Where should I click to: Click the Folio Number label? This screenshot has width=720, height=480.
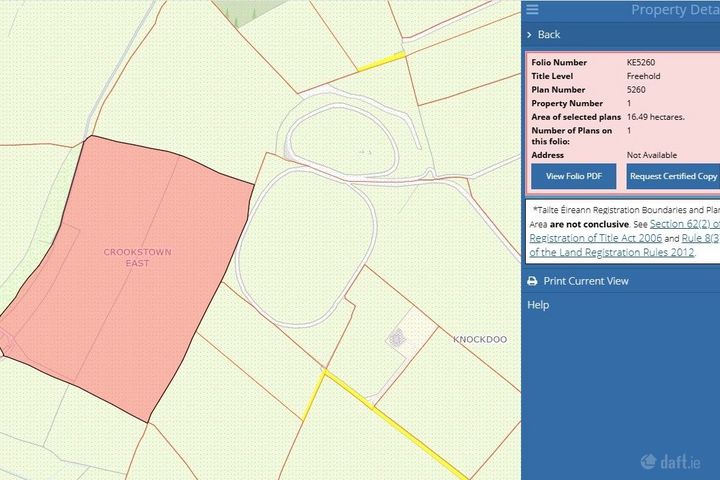point(559,62)
